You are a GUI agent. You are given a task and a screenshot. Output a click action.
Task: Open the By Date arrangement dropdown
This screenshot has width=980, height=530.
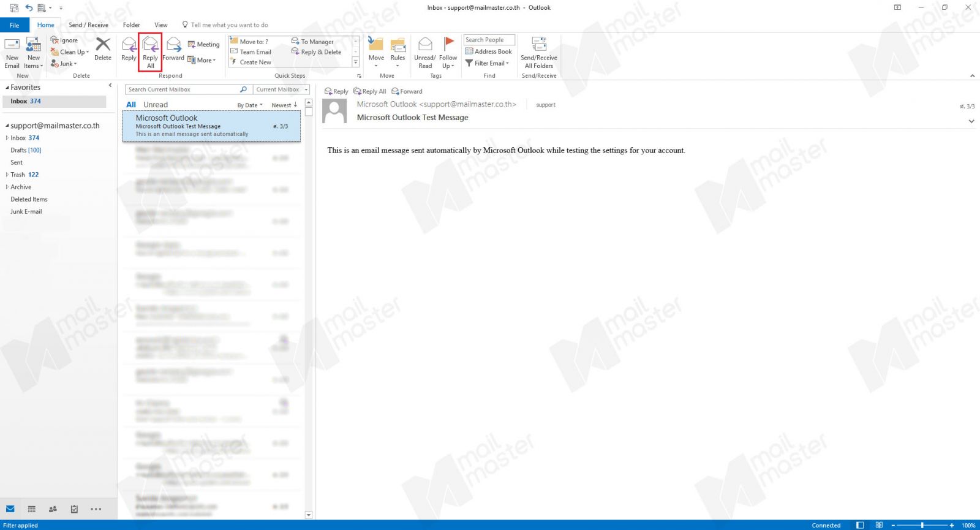(x=250, y=105)
